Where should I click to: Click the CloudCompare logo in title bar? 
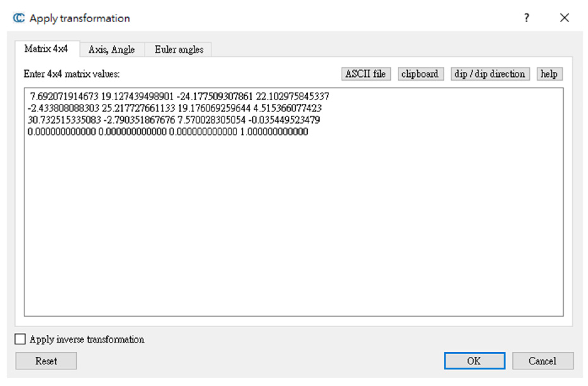pyautogui.click(x=19, y=18)
